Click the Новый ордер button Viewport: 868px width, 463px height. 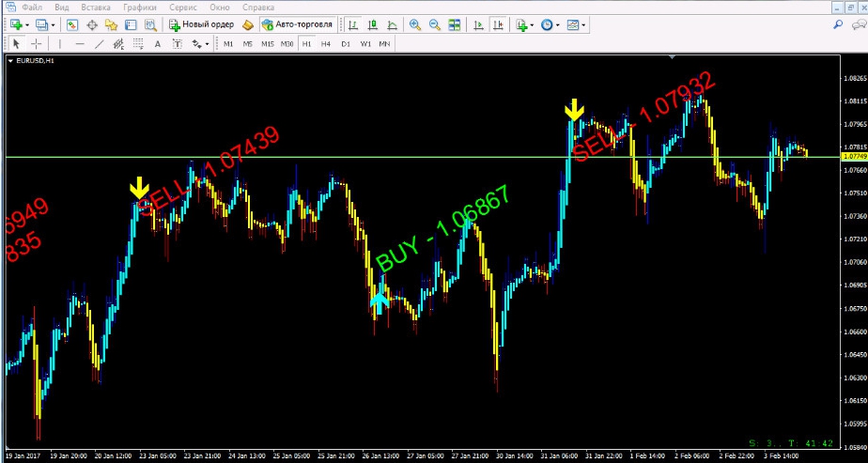click(201, 24)
